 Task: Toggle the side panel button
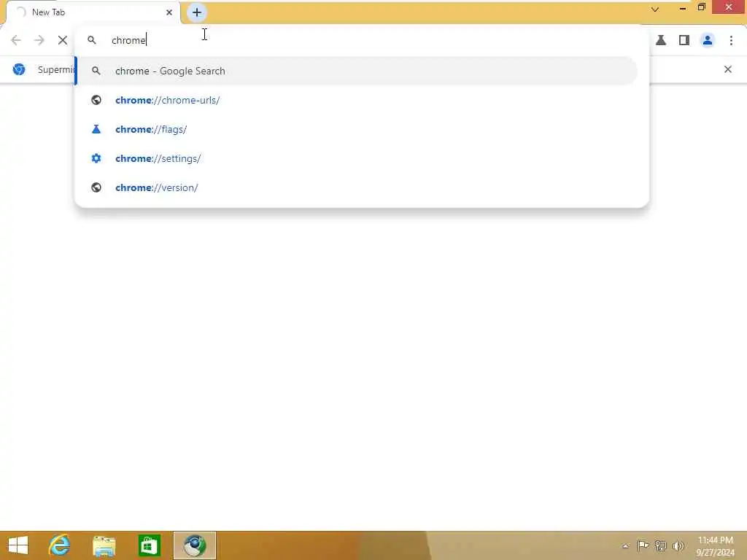(x=684, y=40)
